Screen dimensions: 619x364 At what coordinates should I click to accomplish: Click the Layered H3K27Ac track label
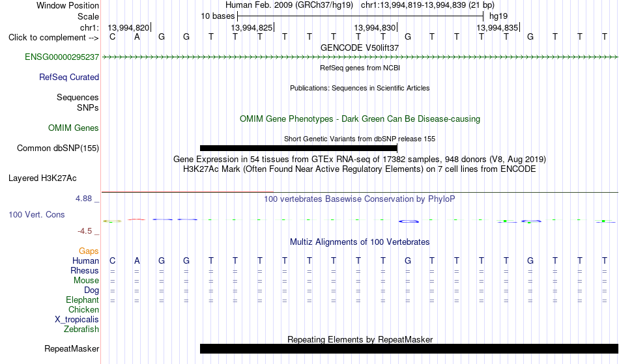(x=42, y=178)
